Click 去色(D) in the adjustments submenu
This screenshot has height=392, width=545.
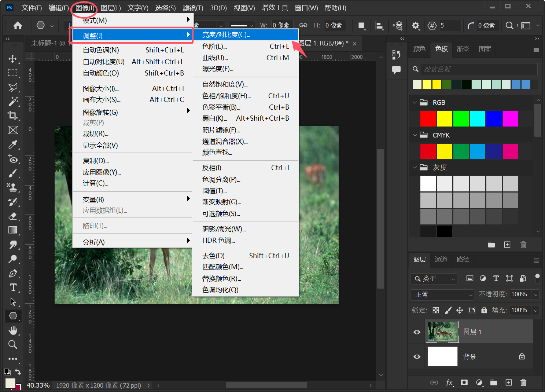[245, 256]
